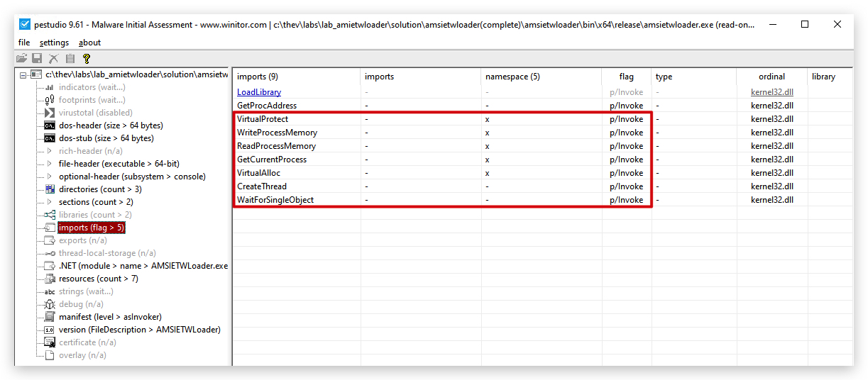
Task: Select resources (count > 7) tree item
Action: pos(99,279)
